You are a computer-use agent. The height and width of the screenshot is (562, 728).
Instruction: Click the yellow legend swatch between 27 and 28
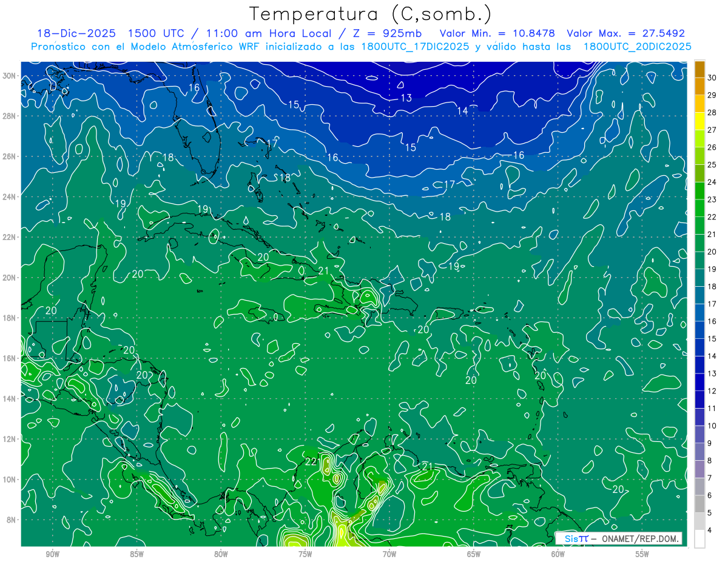(699, 121)
